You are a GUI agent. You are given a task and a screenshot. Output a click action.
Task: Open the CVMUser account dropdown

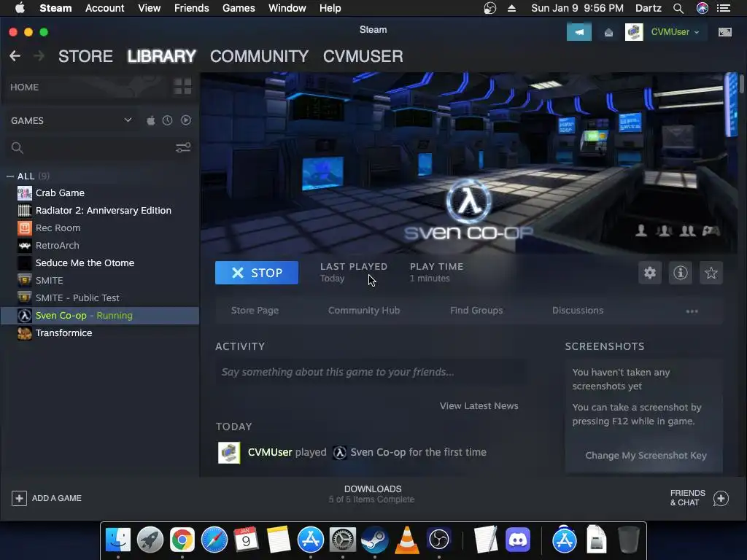(675, 32)
